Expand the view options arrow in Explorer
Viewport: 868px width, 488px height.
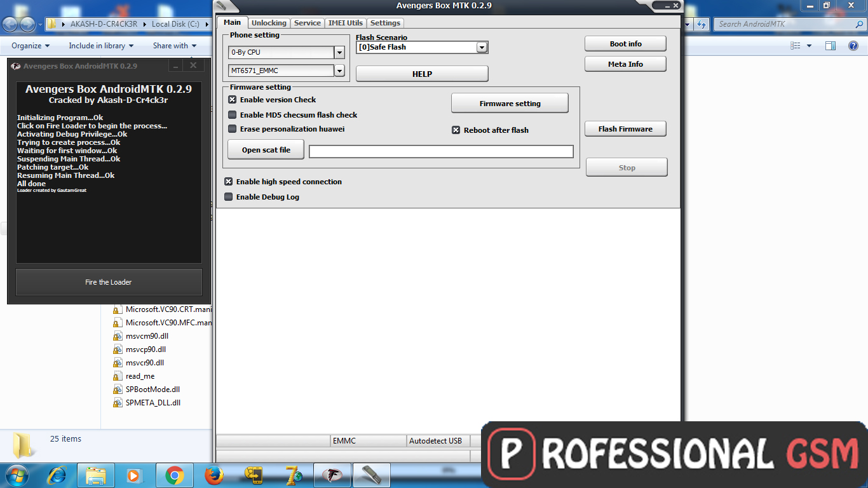809,46
